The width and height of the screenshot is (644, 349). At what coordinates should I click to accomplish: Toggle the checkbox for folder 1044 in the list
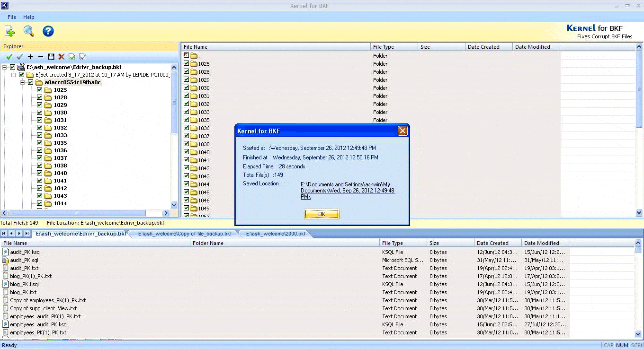[186, 184]
